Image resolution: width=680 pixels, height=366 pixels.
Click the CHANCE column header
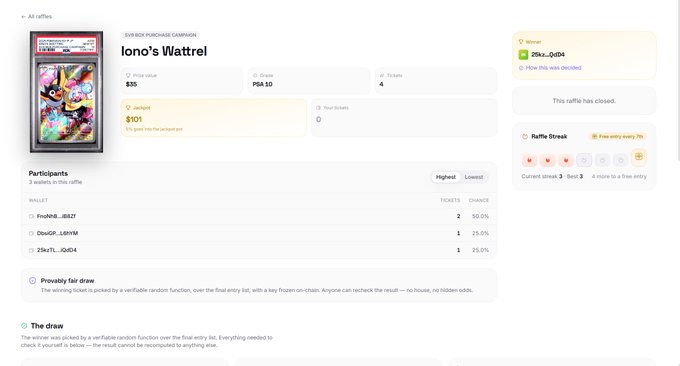click(x=479, y=200)
